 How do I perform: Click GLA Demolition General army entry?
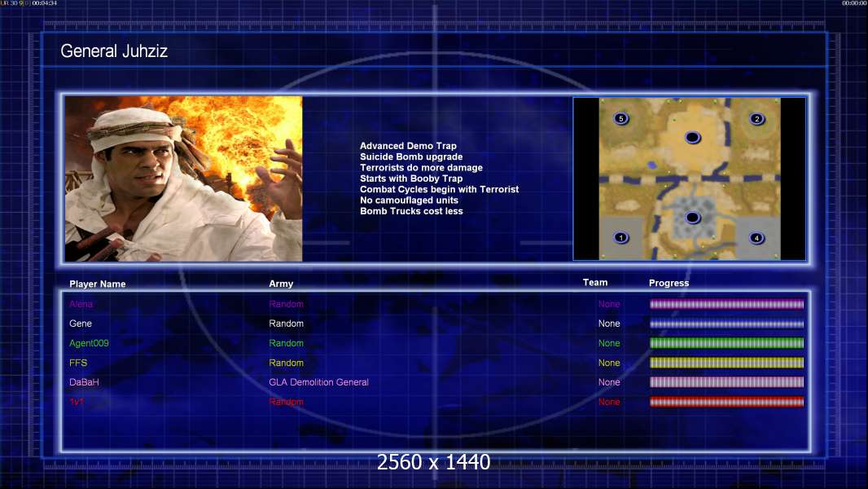point(319,382)
